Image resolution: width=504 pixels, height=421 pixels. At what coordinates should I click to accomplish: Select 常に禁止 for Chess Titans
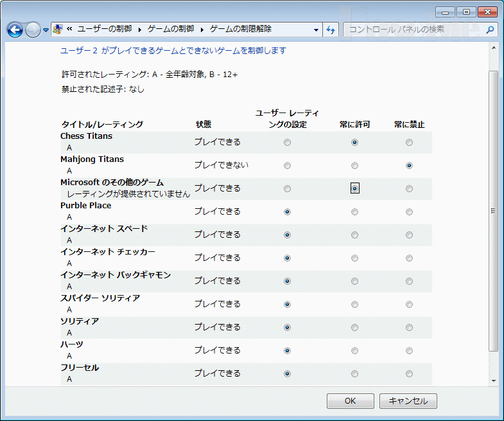409,142
